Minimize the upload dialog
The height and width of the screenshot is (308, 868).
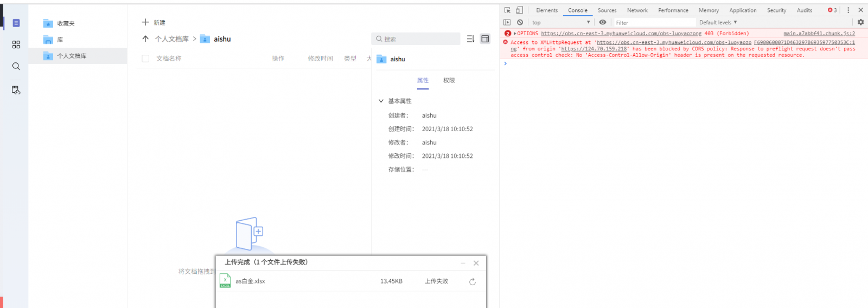(x=463, y=263)
